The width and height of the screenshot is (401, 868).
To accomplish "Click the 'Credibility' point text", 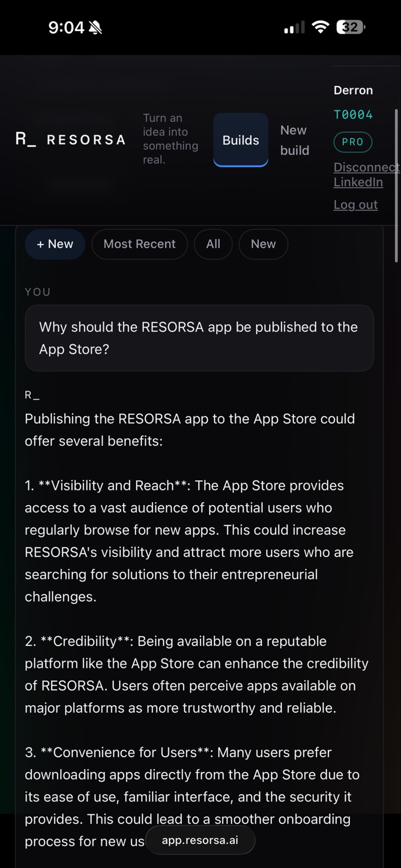I will pyautogui.click(x=197, y=675).
